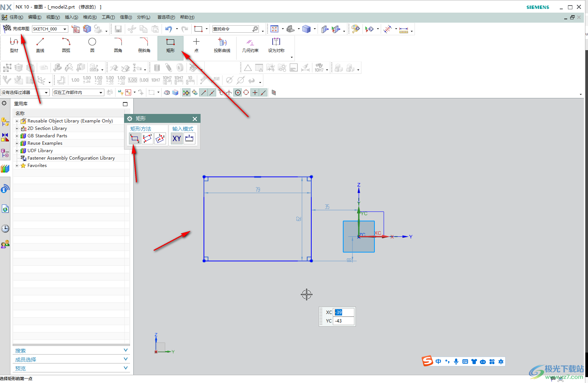Click the XC coordinate input field
The image size is (588, 383).
click(x=343, y=312)
